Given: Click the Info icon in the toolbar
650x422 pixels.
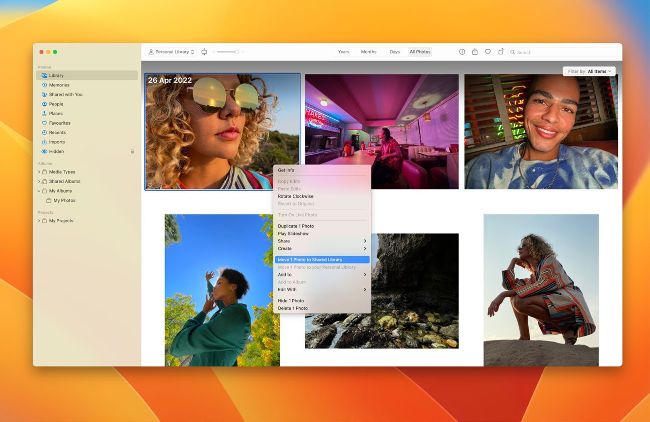Looking at the screenshot, I should (462, 51).
